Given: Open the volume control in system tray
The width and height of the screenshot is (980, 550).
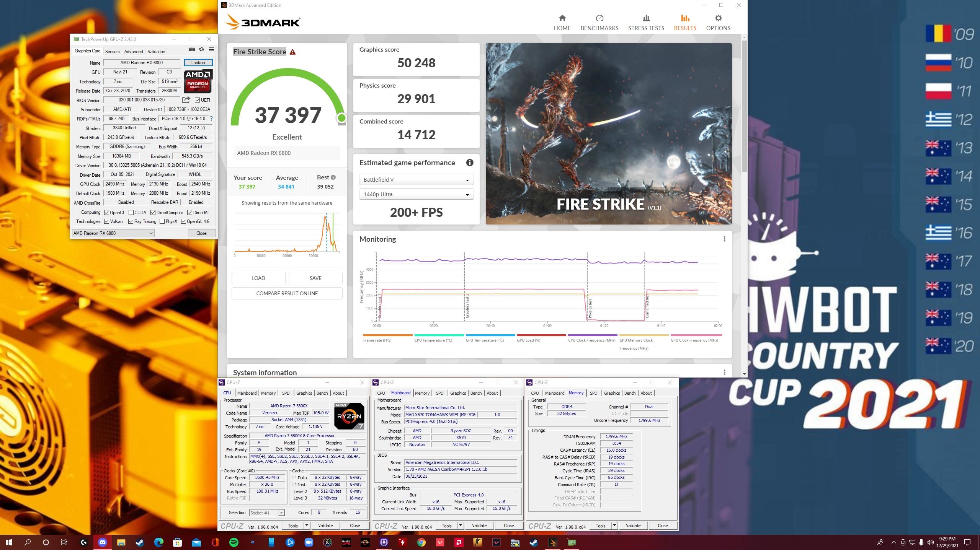Looking at the screenshot, I should 930,542.
